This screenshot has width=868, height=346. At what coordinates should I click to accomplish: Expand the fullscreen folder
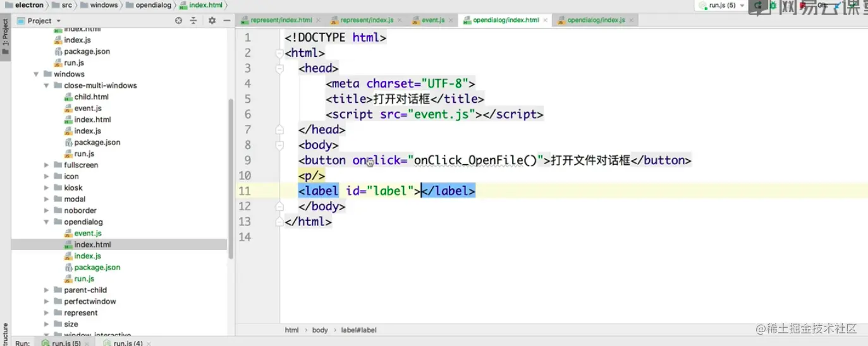point(47,165)
